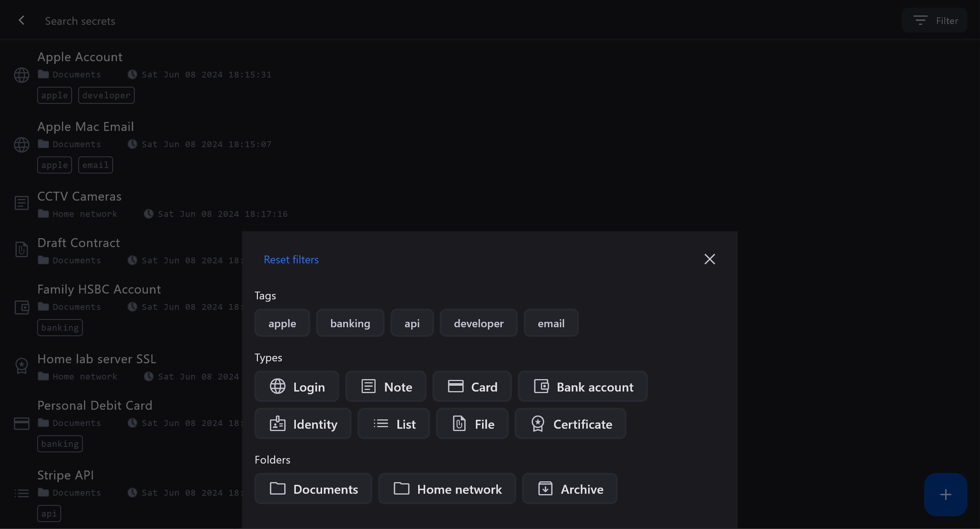This screenshot has width=980, height=529.
Task: Filter by the Documents folder chip
Action: click(x=313, y=489)
